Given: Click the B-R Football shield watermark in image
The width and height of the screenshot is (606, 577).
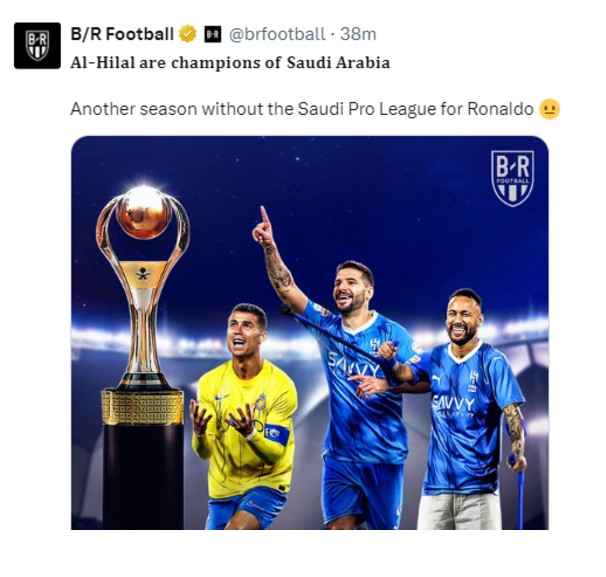Looking at the screenshot, I should [x=512, y=178].
